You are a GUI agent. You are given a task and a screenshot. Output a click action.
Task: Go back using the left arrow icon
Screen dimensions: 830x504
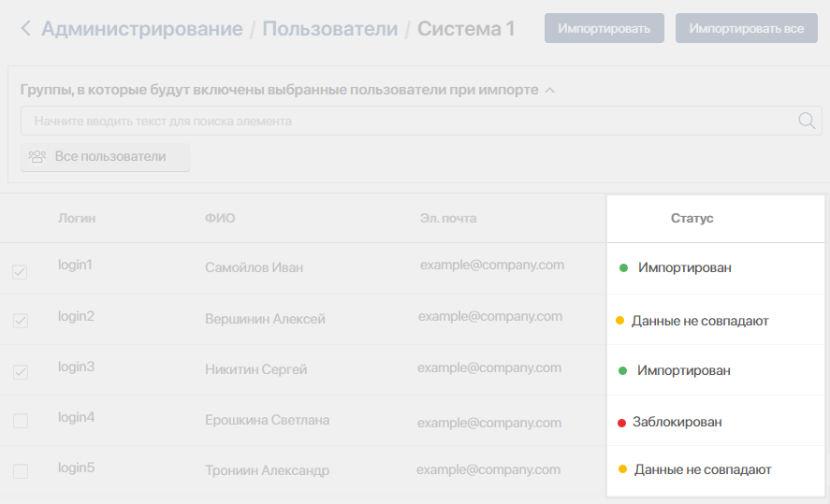pyautogui.click(x=25, y=28)
